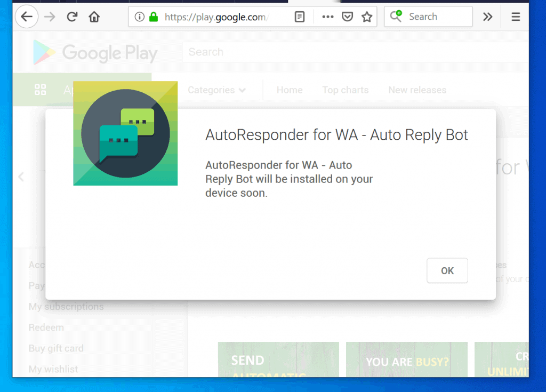Toggle Reader View icon in address bar
The image size is (546, 392).
(x=300, y=17)
